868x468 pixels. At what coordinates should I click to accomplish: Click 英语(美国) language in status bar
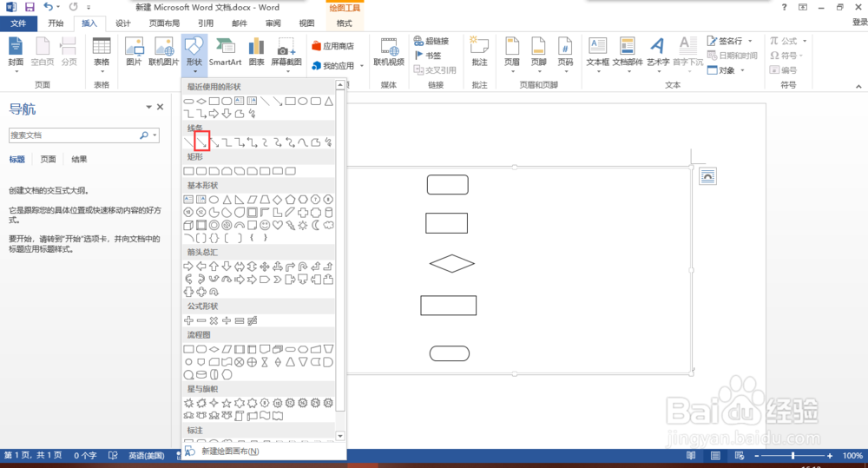[147, 455]
